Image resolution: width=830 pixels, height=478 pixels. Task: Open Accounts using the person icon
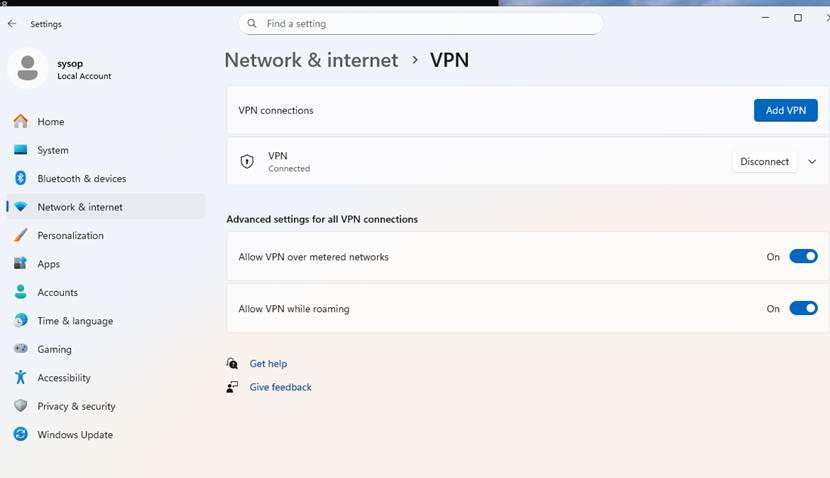[21, 292]
